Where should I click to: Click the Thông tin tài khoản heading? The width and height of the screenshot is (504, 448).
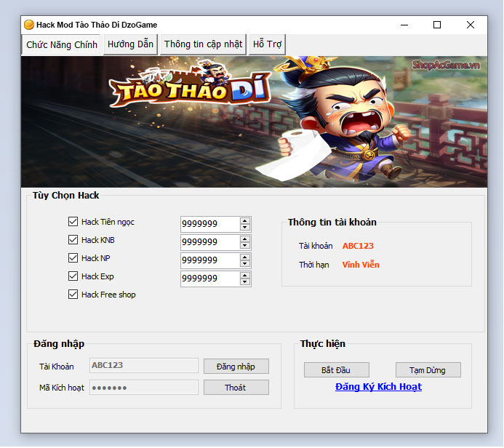332,222
